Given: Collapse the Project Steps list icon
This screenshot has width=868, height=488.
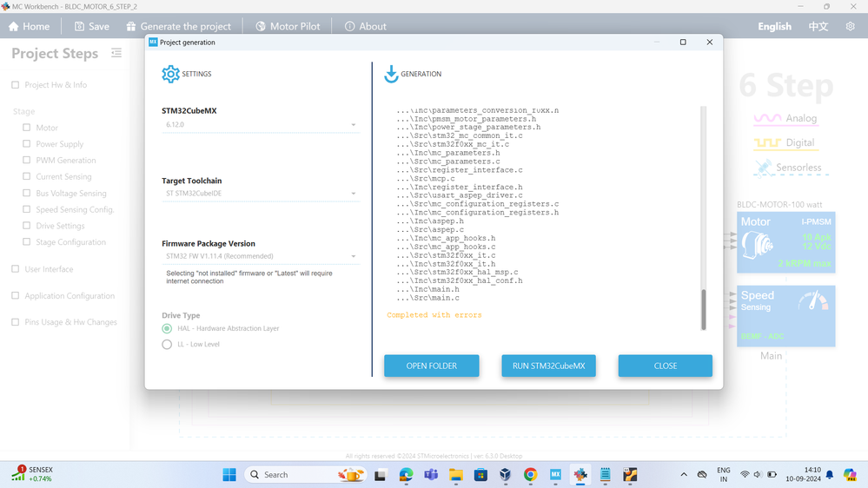Looking at the screenshot, I should coord(116,53).
